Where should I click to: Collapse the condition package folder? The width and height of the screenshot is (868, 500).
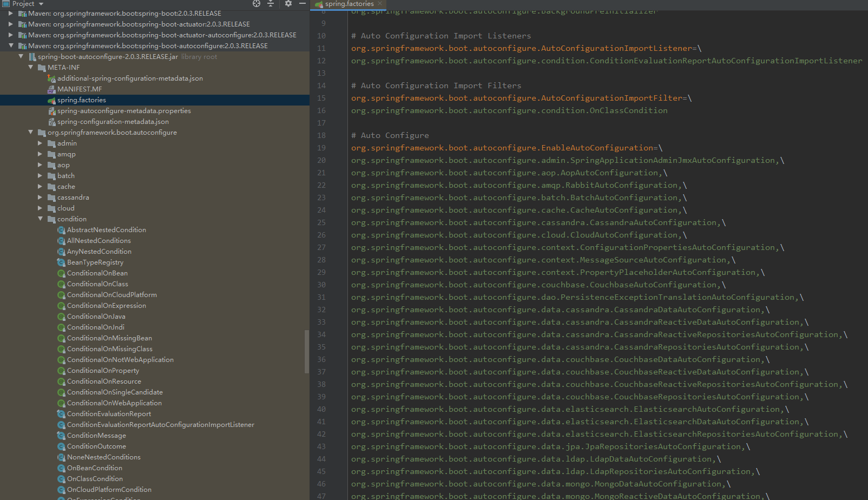coord(40,219)
